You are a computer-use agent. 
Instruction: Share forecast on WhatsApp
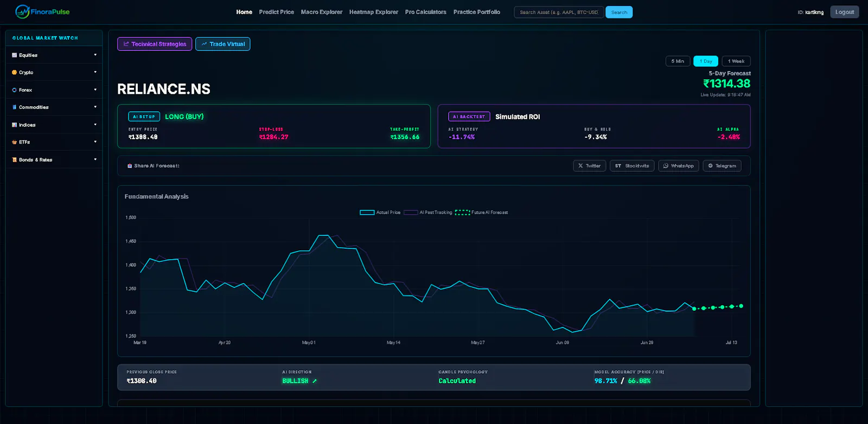pos(679,166)
